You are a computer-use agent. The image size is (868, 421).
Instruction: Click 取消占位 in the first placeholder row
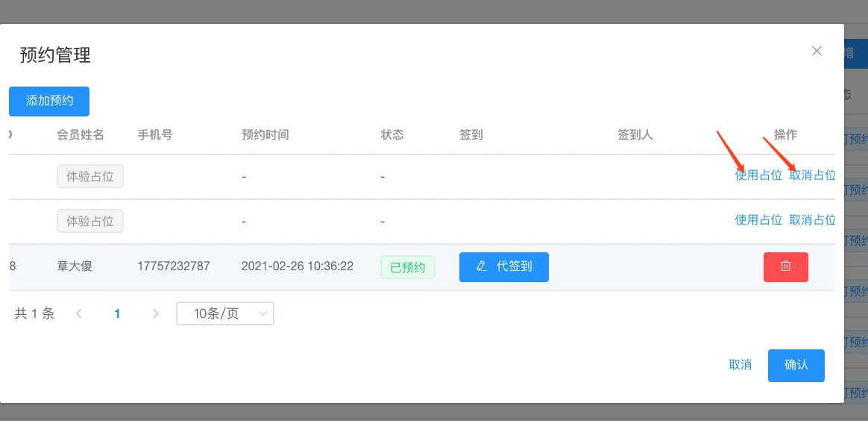812,175
